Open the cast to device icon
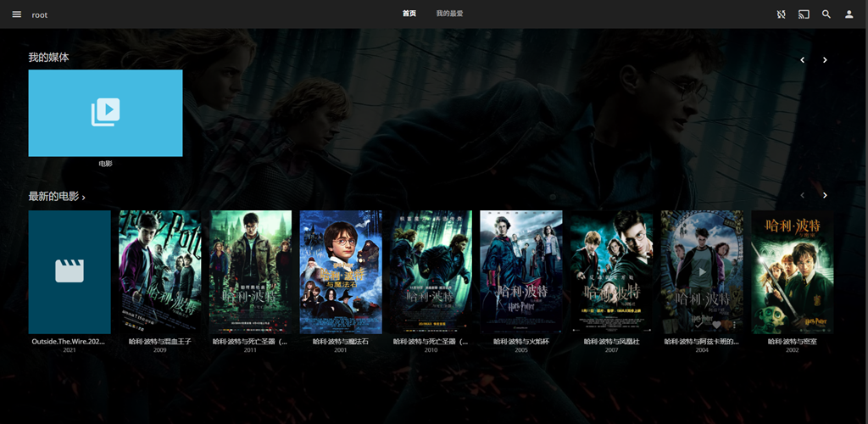Screen dimensions: 868x424 point(804,14)
